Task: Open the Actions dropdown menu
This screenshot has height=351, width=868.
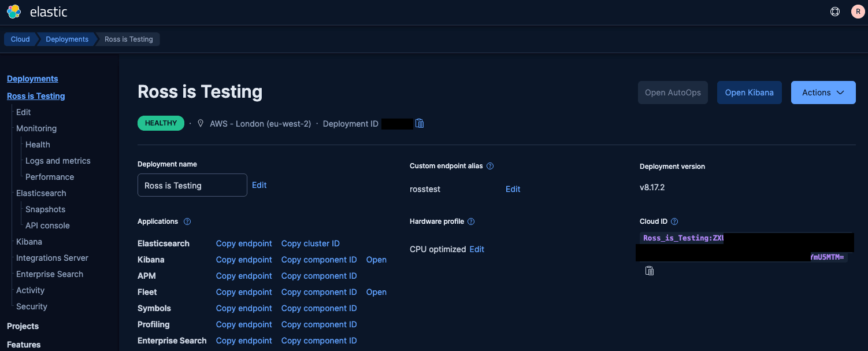Action: (x=823, y=92)
